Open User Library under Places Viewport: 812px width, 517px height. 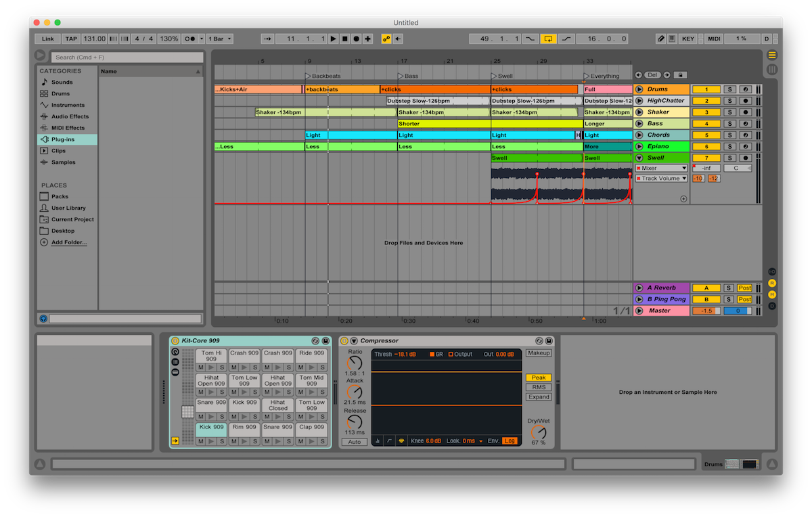click(x=68, y=208)
